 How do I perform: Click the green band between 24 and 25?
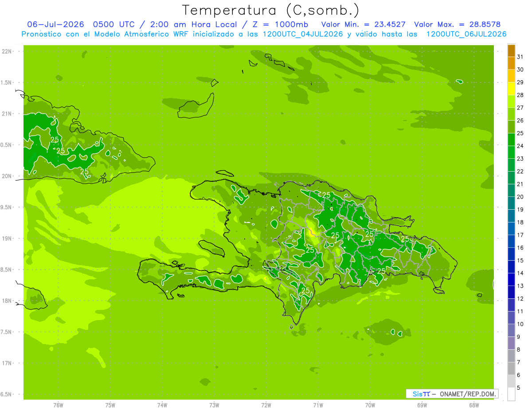point(511,140)
